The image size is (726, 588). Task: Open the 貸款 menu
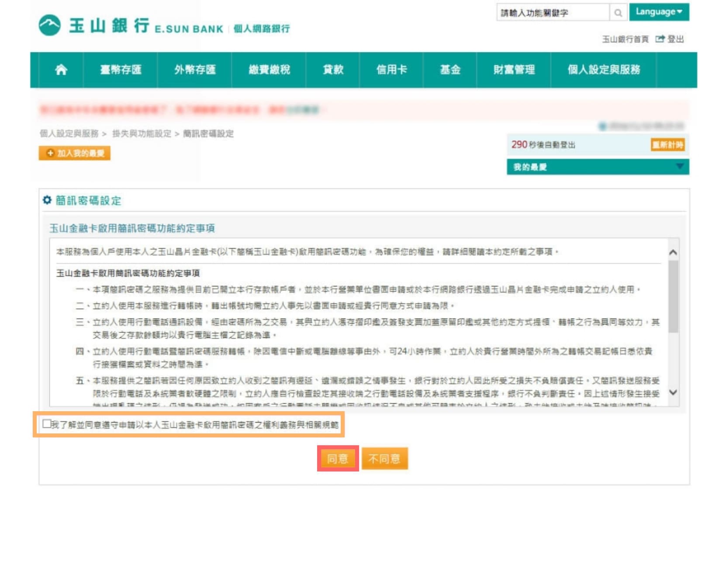click(333, 70)
